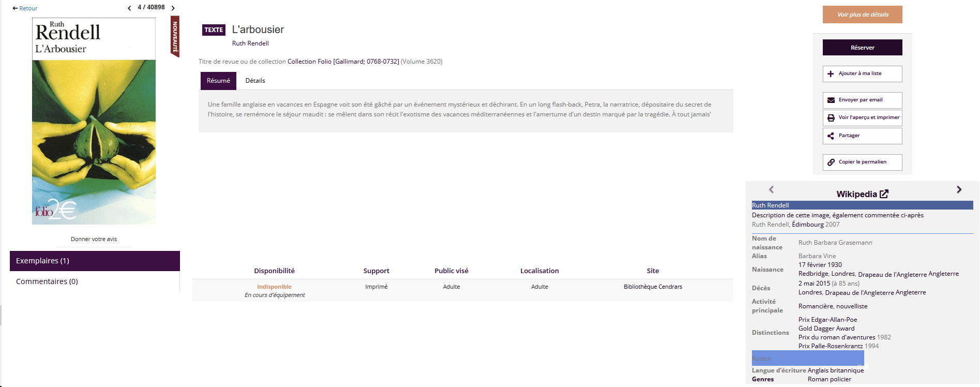The image size is (980, 387).
Task: Go to next record with right chevron
Action: click(173, 8)
